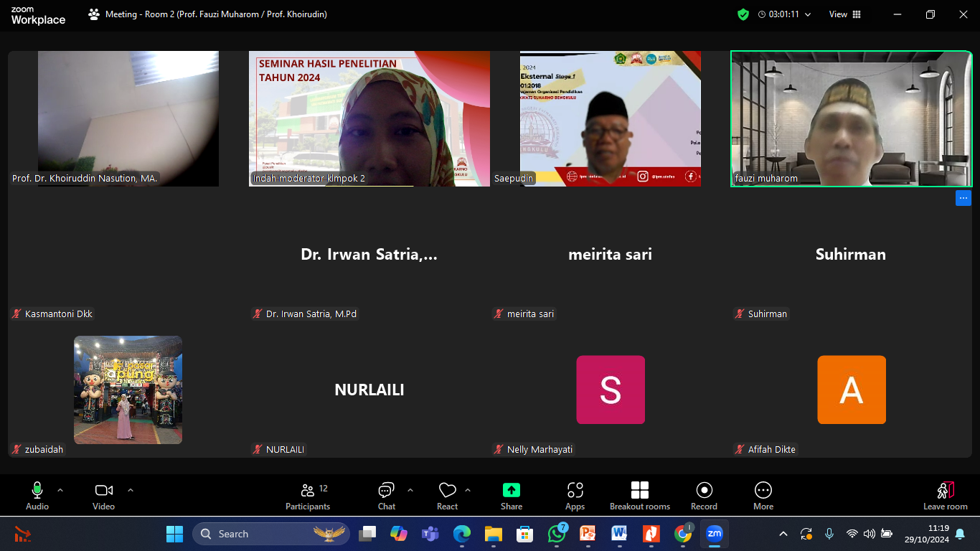Open the Participants panel
Image resolution: width=980 pixels, height=551 pixels.
308,496
